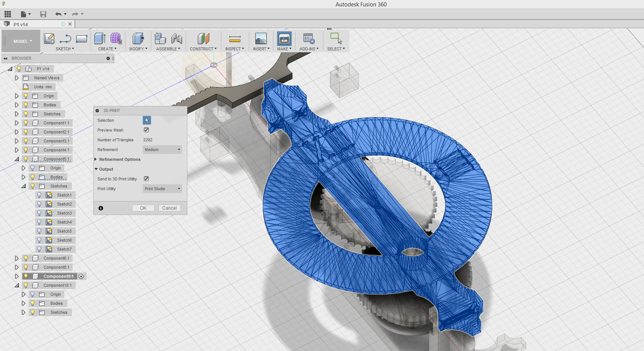
Task: Click the info icon in 3D Print dialog
Action: [x=101, y=208]
